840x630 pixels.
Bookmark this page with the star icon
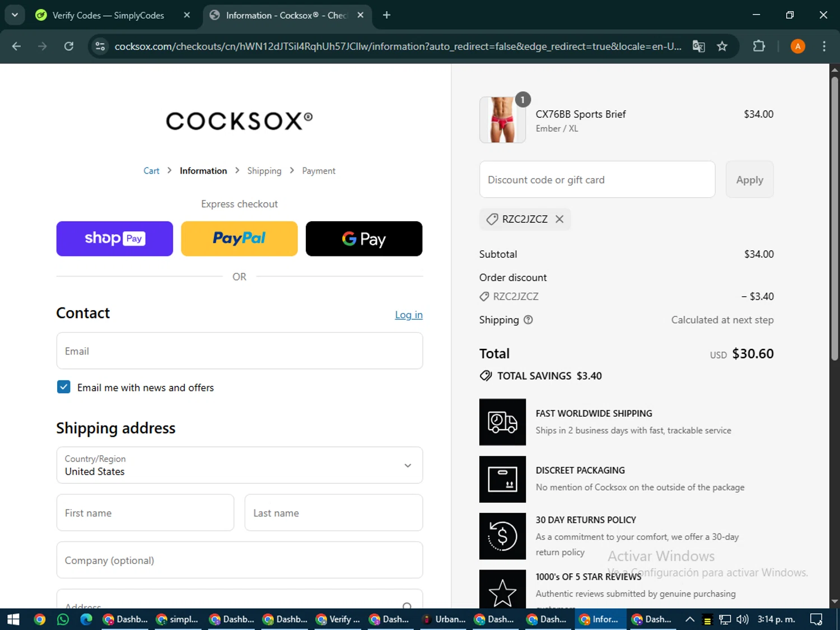click(722, 46)
